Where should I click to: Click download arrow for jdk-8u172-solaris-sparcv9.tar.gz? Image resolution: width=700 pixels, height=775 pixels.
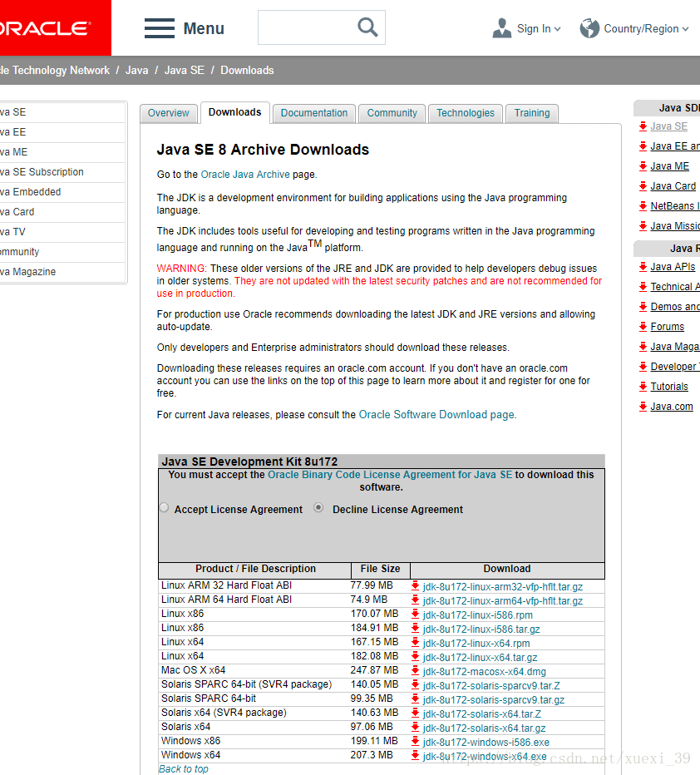(x=415, y=699)
